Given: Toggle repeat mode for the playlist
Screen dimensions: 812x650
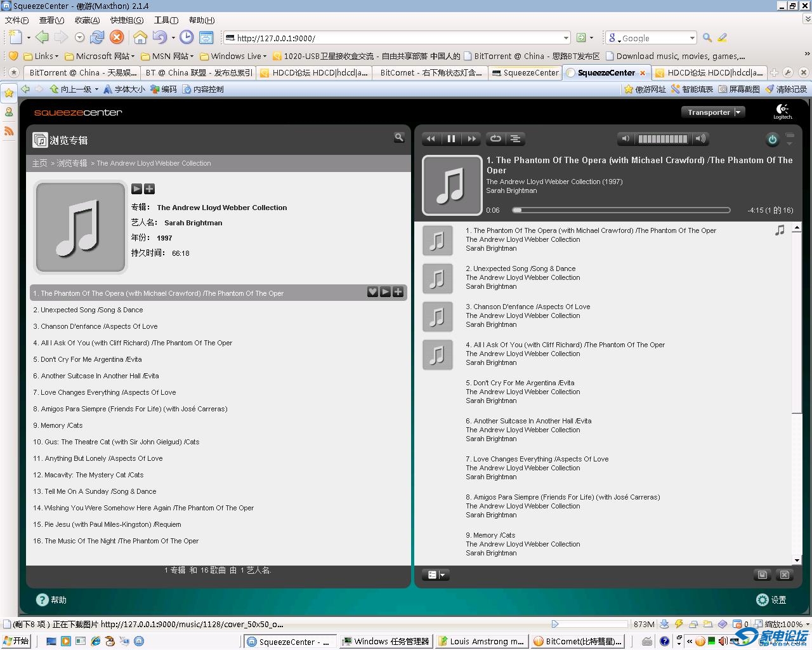Looking at the screenshot, I should tap(495, 139).
